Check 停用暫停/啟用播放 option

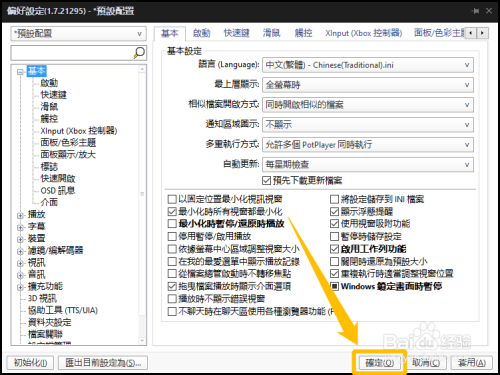tap(172, 236)
